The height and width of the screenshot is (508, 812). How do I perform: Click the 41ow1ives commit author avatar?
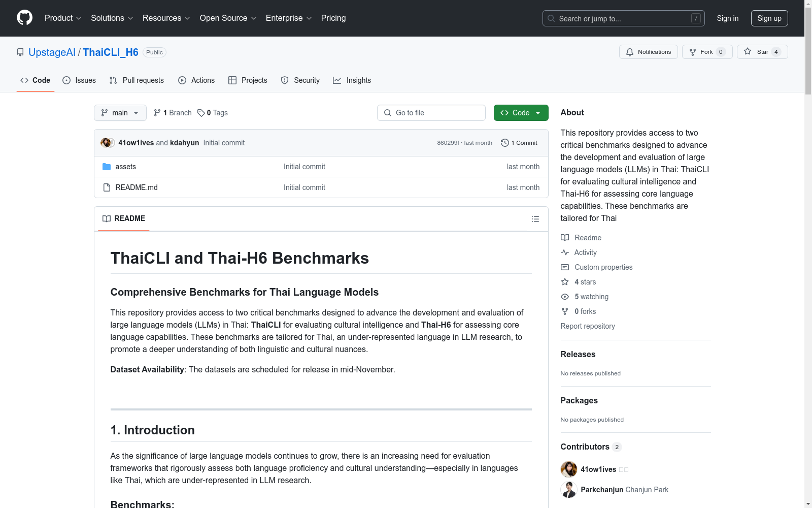106,143
